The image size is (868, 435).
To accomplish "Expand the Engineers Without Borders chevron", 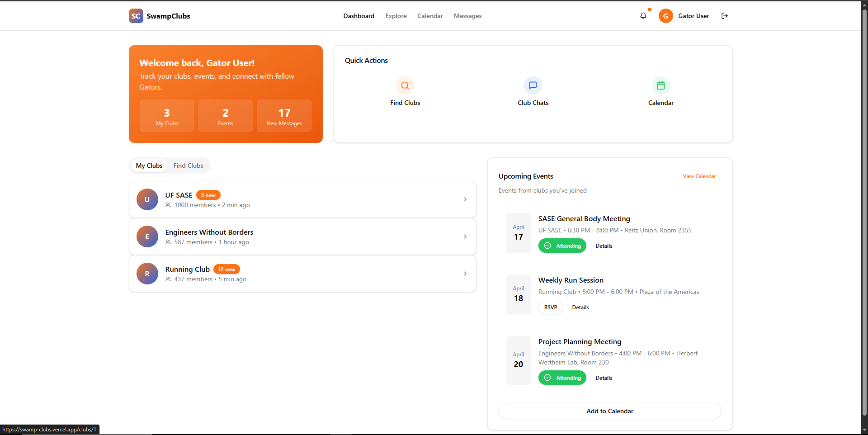I will pyautogui.click(x=465, y=236).
